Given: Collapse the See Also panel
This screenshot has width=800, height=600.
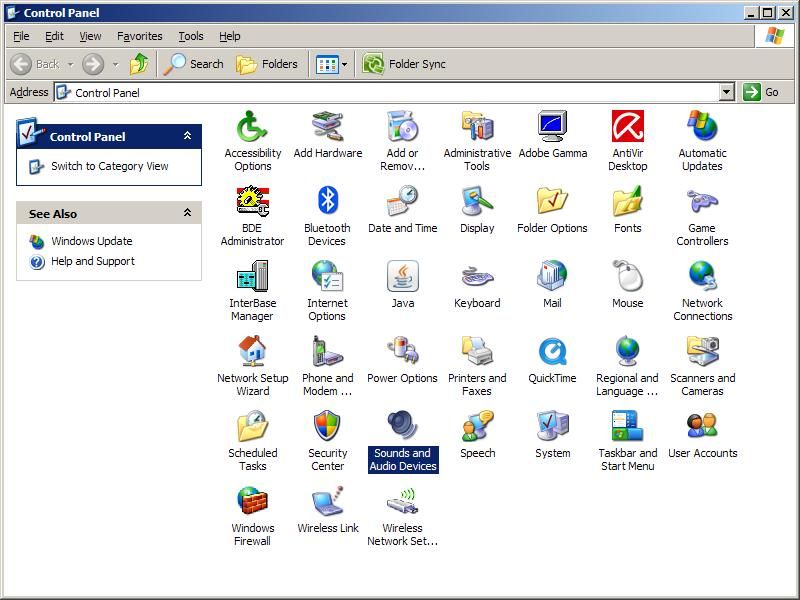Looking at the screenshot, I should 187,213.
